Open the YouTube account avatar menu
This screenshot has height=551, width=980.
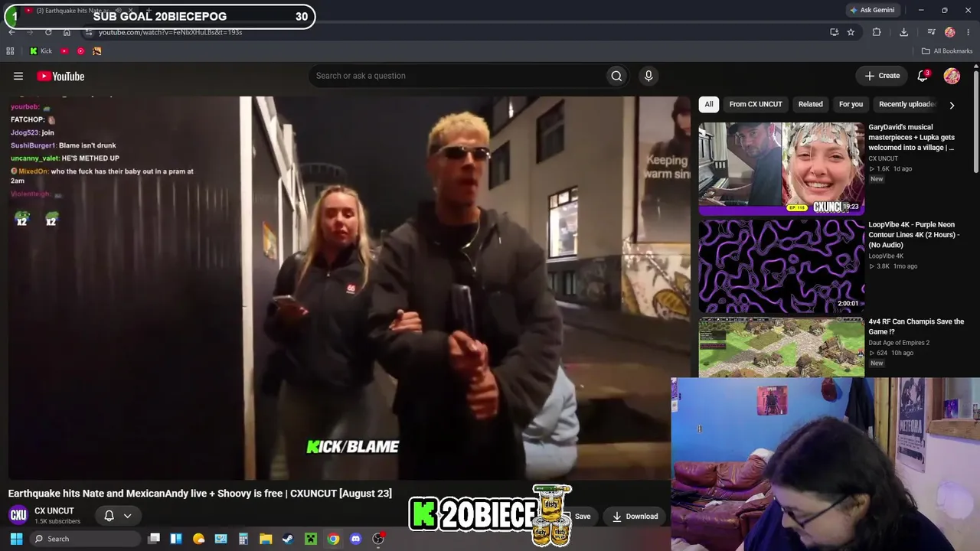(x=952, y=76)
